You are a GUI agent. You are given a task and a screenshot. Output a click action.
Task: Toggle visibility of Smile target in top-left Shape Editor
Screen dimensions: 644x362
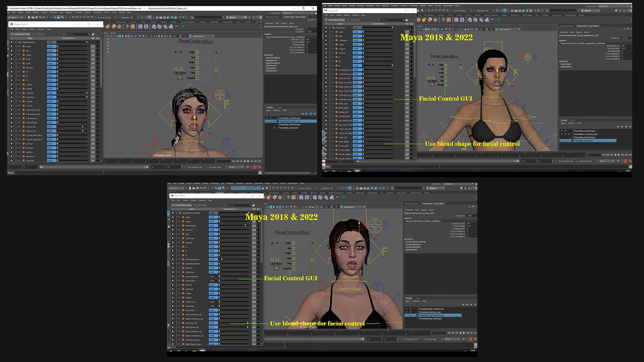pos(11,47)
